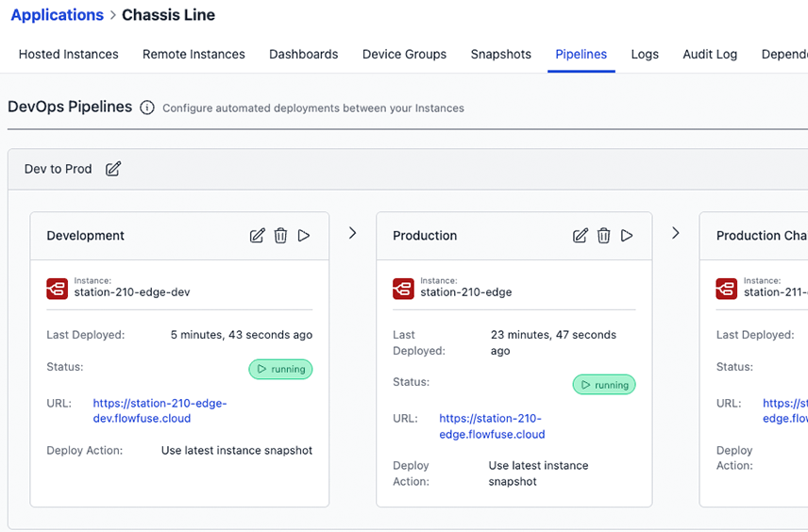The height and width of the screenshot is (532, 808).
Task: Open the Snapshots tab
Action: (501, 54)
